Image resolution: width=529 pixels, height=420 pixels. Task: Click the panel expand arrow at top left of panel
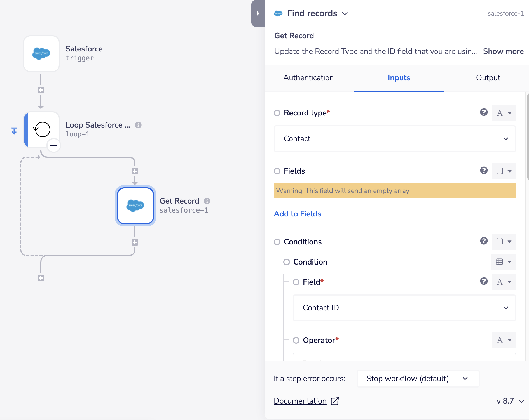pyautogui.click(x=258, y=13)
